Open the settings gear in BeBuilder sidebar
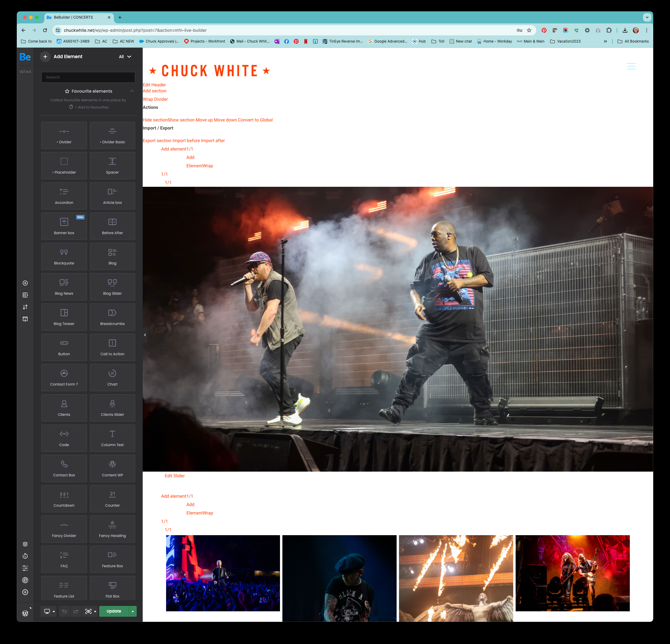The width and height of the screenshot is (670, 644). pos(25,592)
